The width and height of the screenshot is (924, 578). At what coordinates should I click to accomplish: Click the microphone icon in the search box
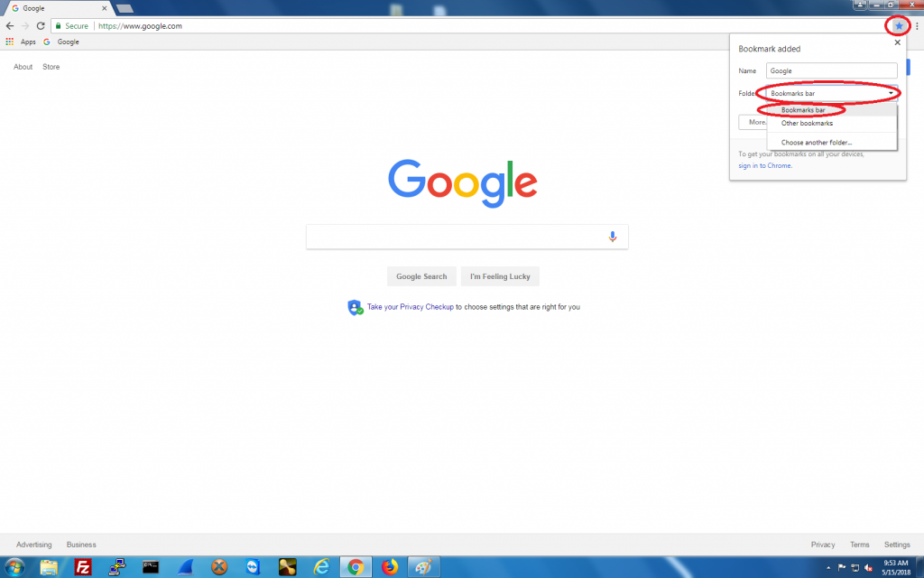point(613,236)
